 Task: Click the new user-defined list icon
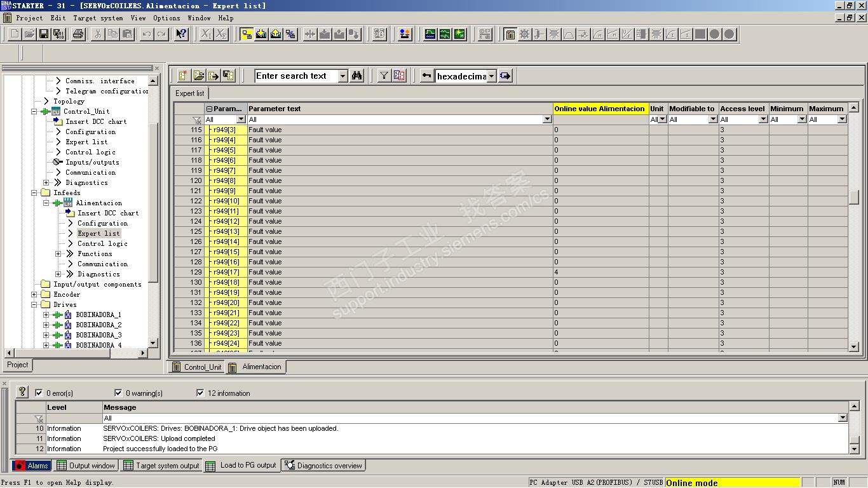point(184,76)
